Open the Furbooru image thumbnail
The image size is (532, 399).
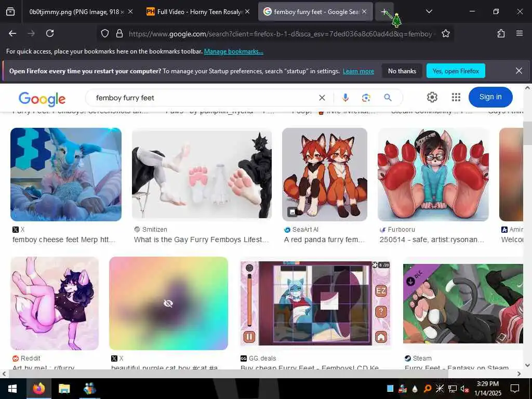click(x=433, y=175)
